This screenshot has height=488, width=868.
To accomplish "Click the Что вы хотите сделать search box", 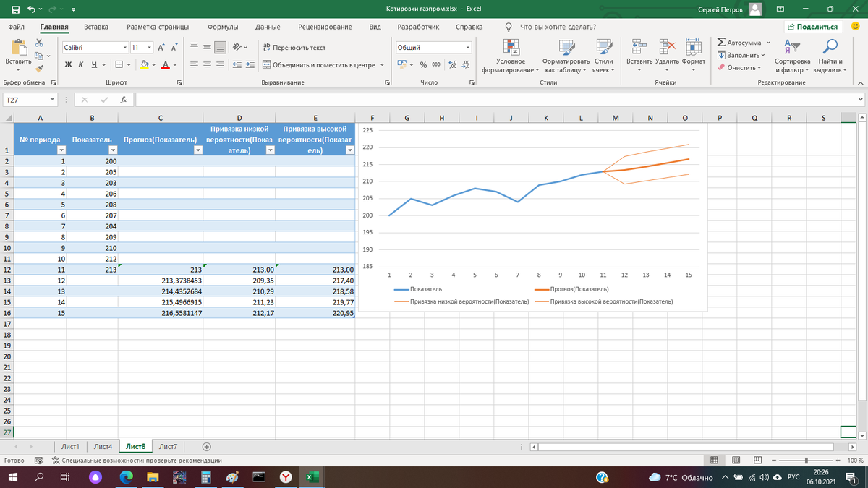I will tap(558, 27).
